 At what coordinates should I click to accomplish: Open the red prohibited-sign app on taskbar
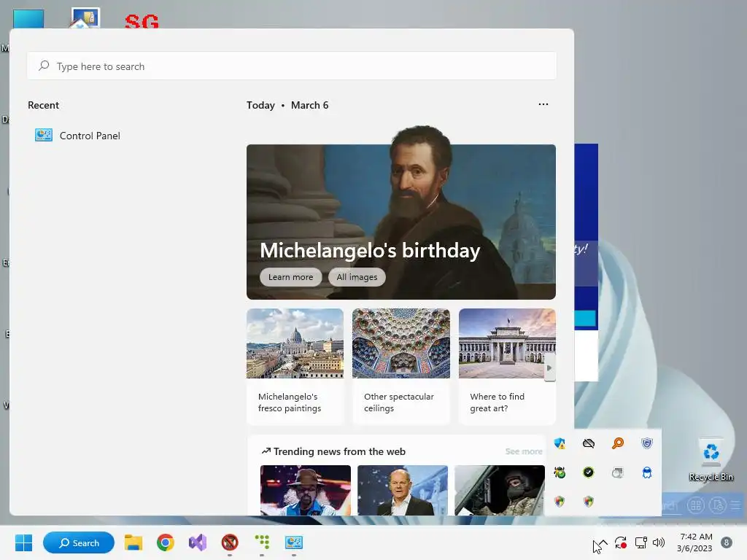point(230,542)
